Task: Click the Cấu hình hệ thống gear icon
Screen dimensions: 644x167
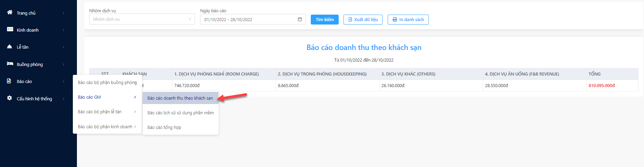Action: coord(10,98)
